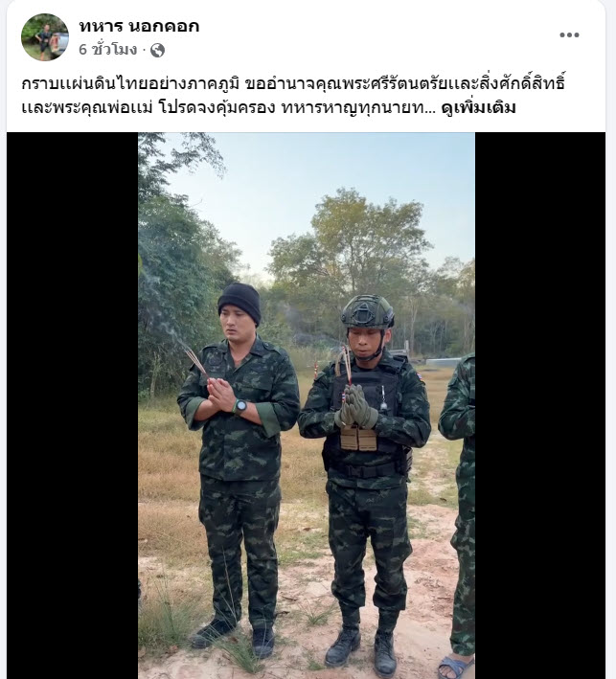Click the blue sandal at the video's bottom corner

pyautogui.click(x=455, y=667)
